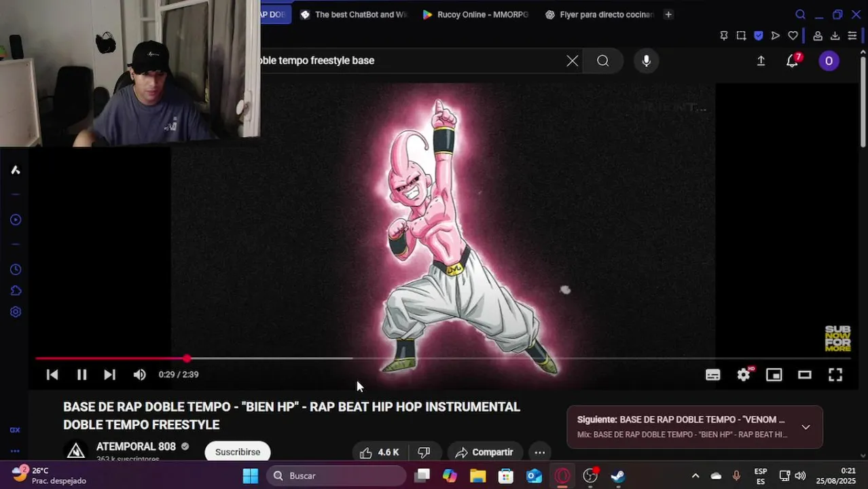Image resolution: width=868 pixels, height=489 pixels.
Task: Clear the YouTube search box
Action: point(573,61)
